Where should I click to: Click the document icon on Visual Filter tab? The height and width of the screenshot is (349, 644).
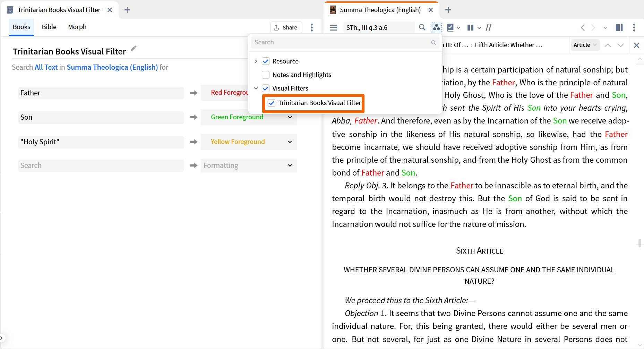tap(10, 10)
